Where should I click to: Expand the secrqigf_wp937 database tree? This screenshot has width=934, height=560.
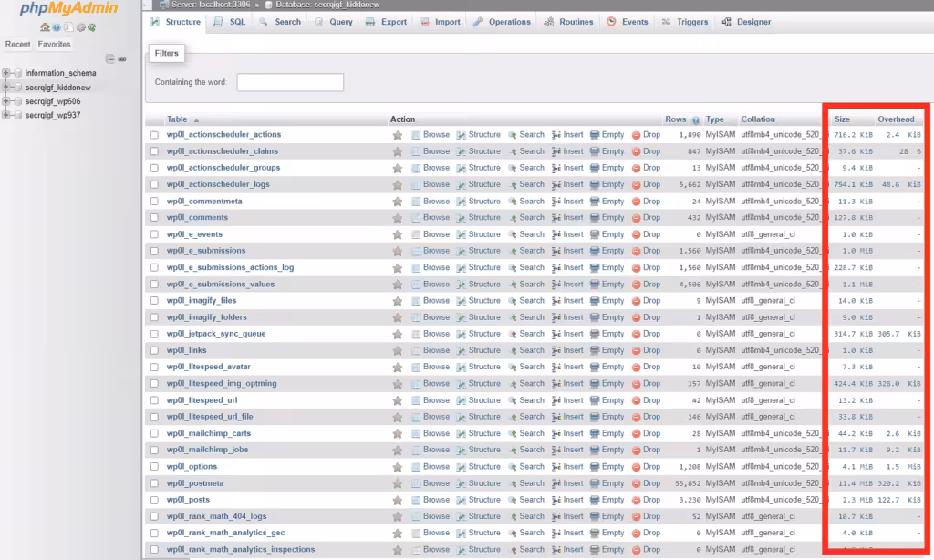pos(6,115)
